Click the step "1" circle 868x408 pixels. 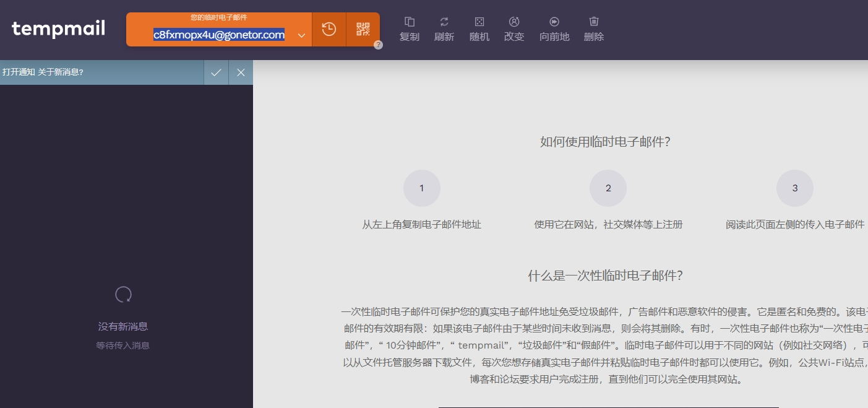point(422,188)
